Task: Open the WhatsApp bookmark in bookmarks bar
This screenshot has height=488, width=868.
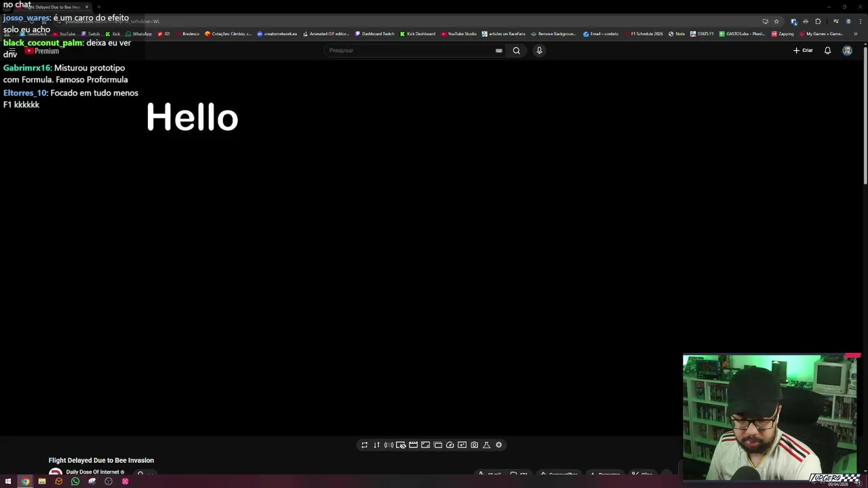Action: coord(139,34)
